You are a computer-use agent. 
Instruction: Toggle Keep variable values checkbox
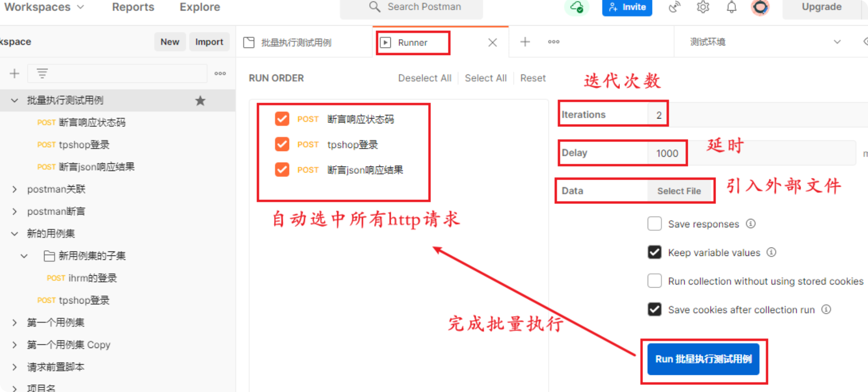coord(654,252)
